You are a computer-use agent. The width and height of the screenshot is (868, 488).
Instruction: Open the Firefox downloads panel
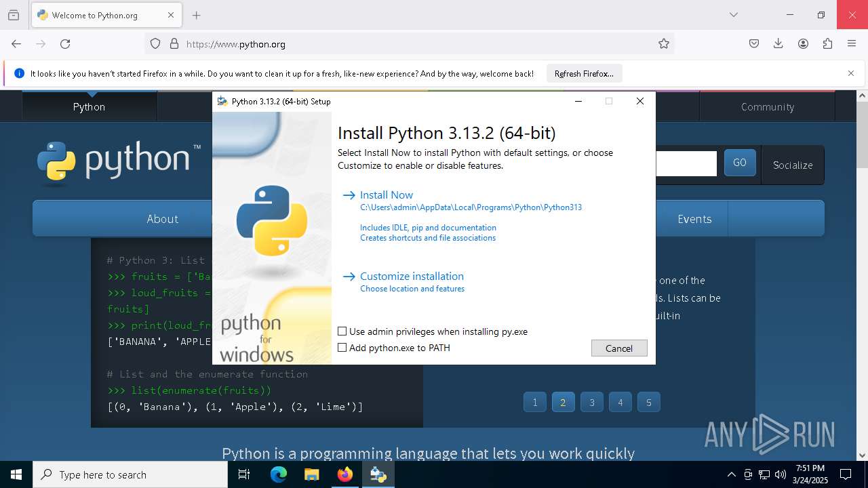pos(778,43)
